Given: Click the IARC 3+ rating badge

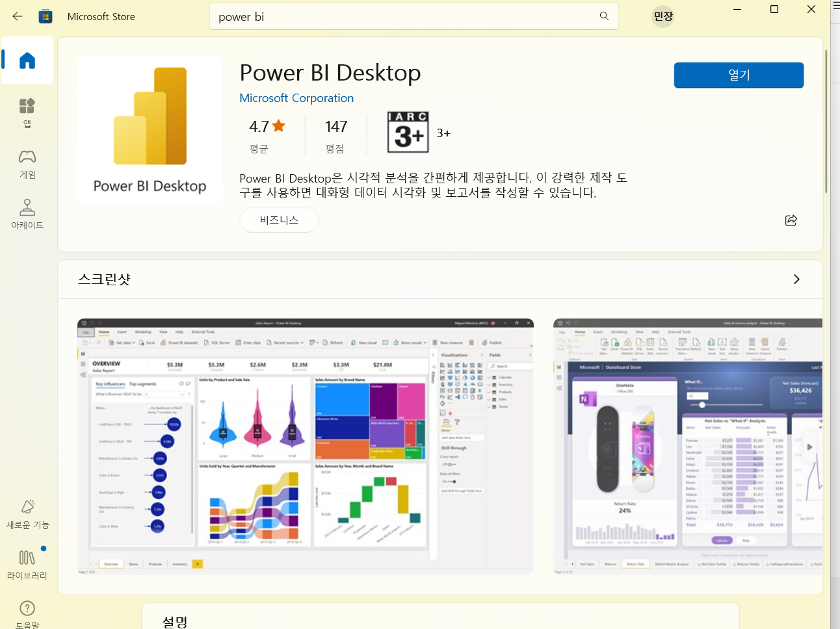Looking at the screenshot, I should [x=408, y=133].
